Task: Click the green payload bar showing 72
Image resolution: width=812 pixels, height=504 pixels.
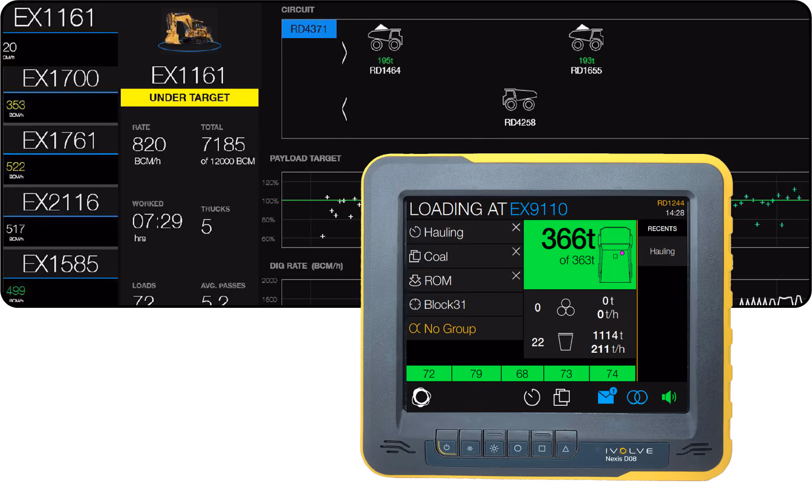Action: [429, 374]
